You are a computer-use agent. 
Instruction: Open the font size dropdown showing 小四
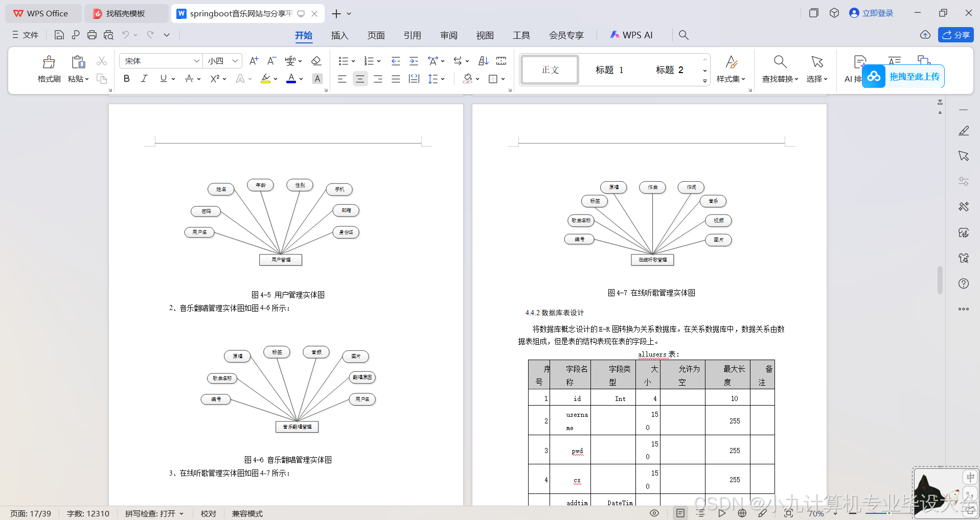click(235, 61)
